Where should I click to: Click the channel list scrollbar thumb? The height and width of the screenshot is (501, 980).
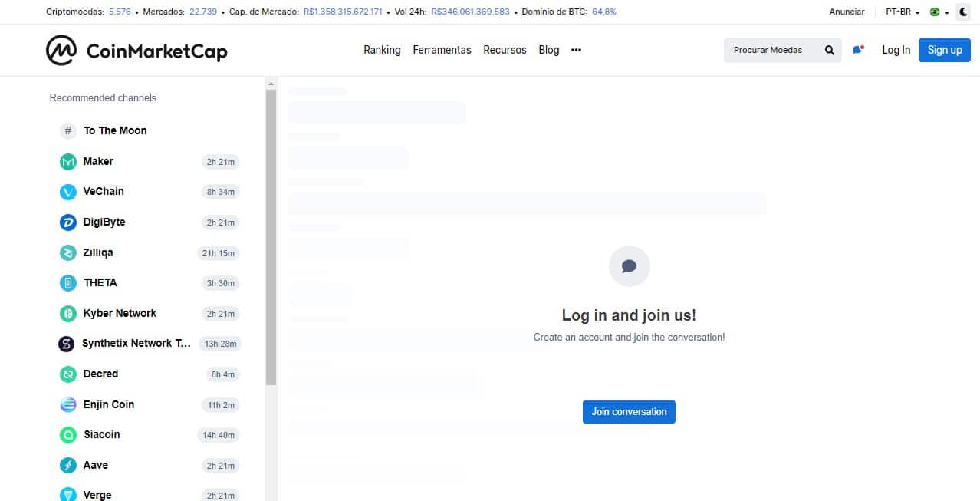click(271, 237)
